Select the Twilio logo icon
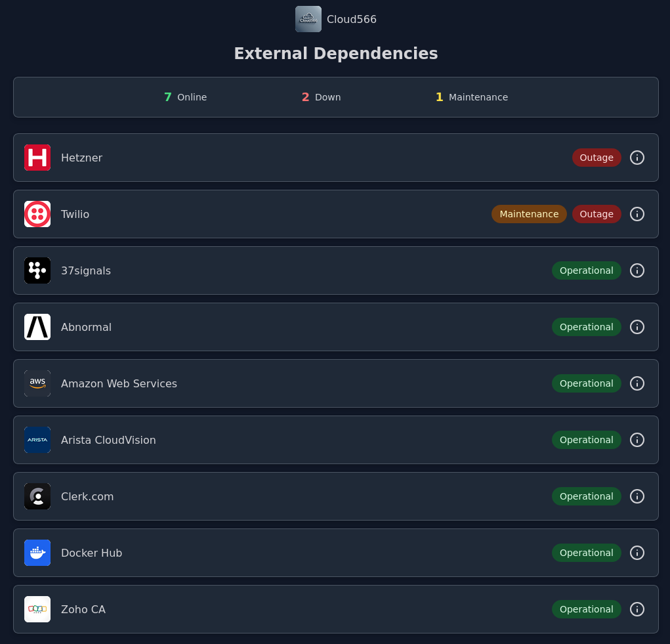This screenshot has width=670, height=644. coord(37,214)
